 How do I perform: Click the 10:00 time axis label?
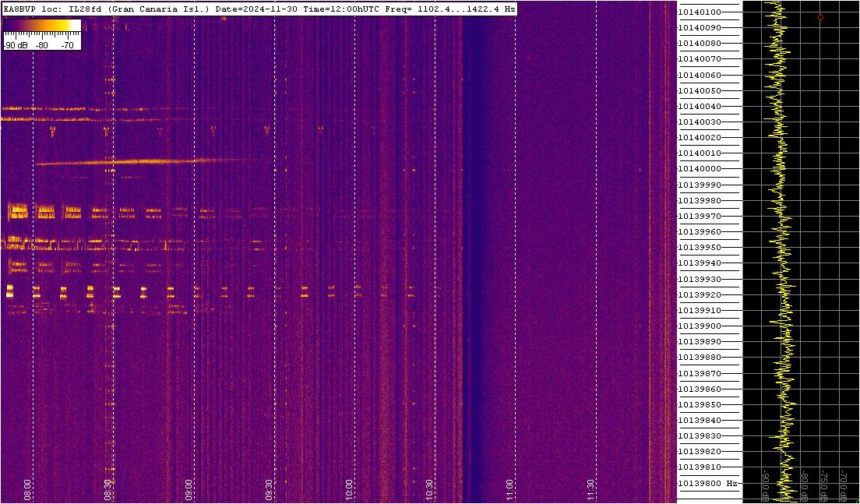[x=349, y=490]
